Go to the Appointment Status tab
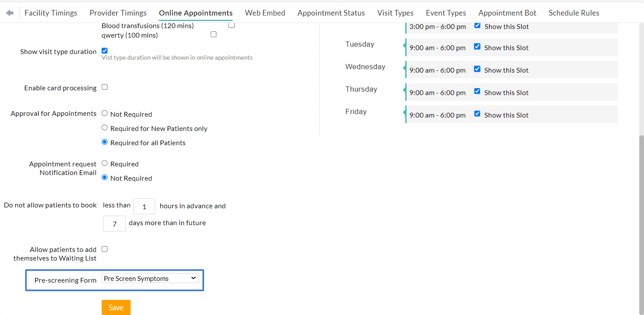 click(331, 13)
